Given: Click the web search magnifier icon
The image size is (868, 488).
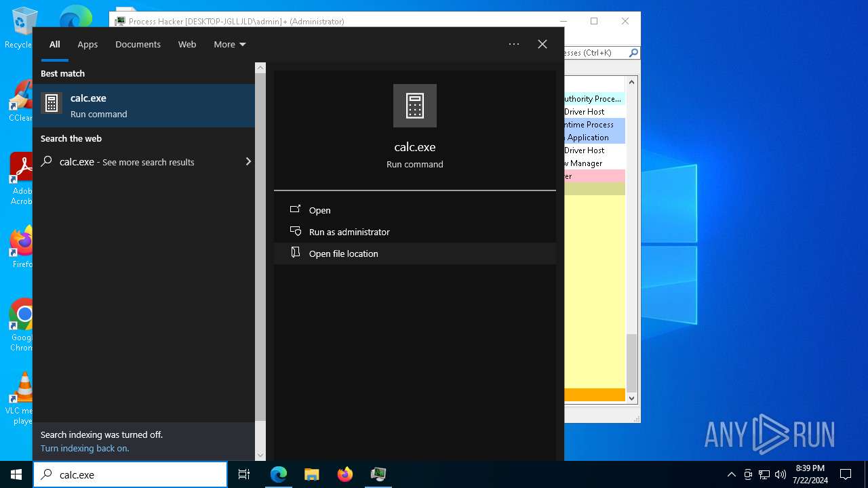Looking at the screenshot, I should pyautogui.click(x=47, y=161).
